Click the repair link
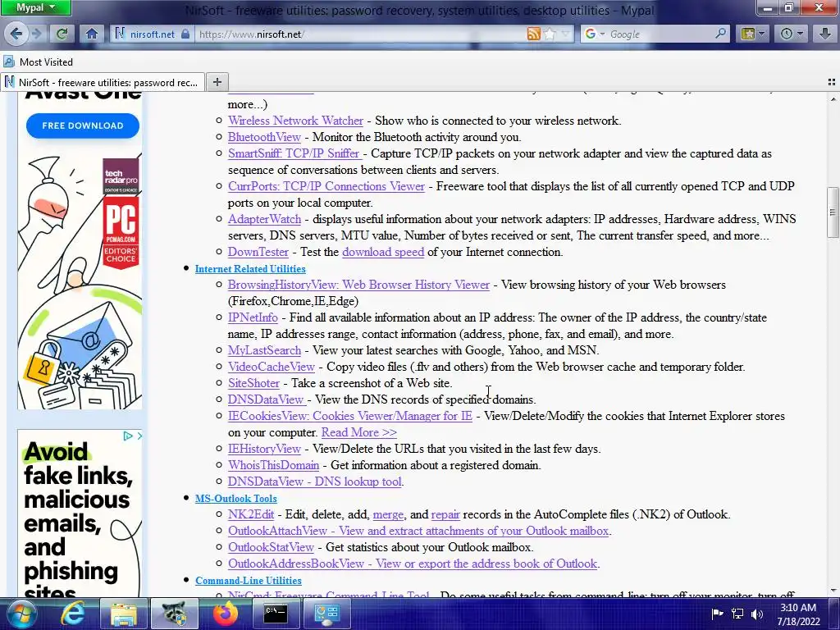Image resolution: width=840 pixels, height=630 pixels. coord(445,514)
